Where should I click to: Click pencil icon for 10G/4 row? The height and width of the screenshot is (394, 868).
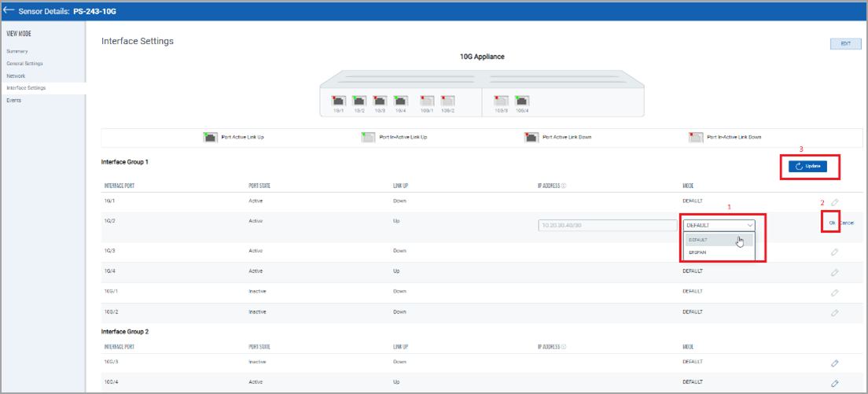tap(834, 383)
